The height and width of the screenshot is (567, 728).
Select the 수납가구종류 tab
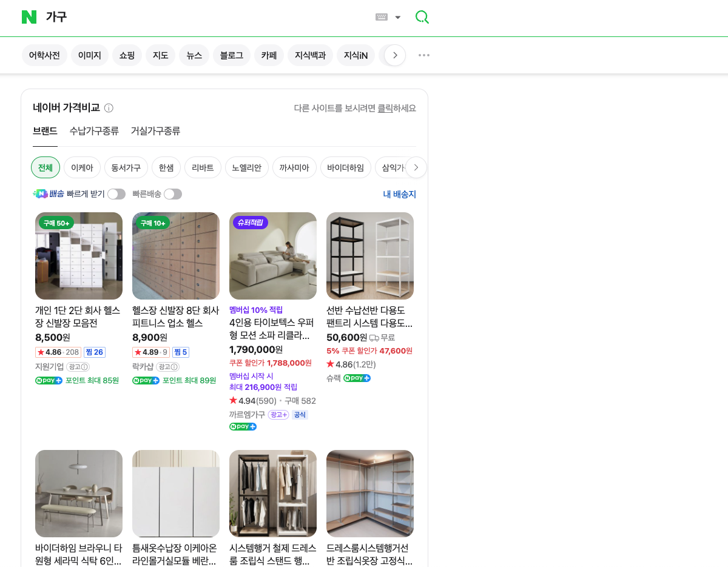point(94,131)
